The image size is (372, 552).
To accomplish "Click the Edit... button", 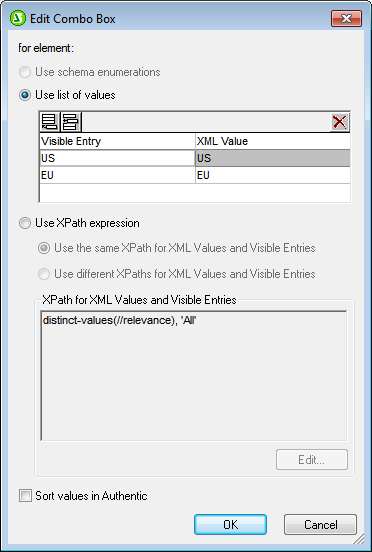I will click(x=312, y=459).
